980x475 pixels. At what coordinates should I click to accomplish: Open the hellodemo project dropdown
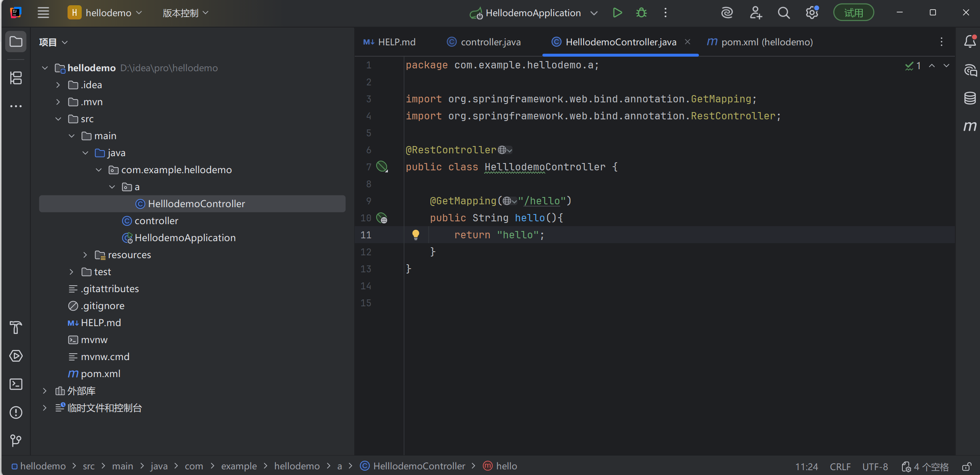click(105, 13)
